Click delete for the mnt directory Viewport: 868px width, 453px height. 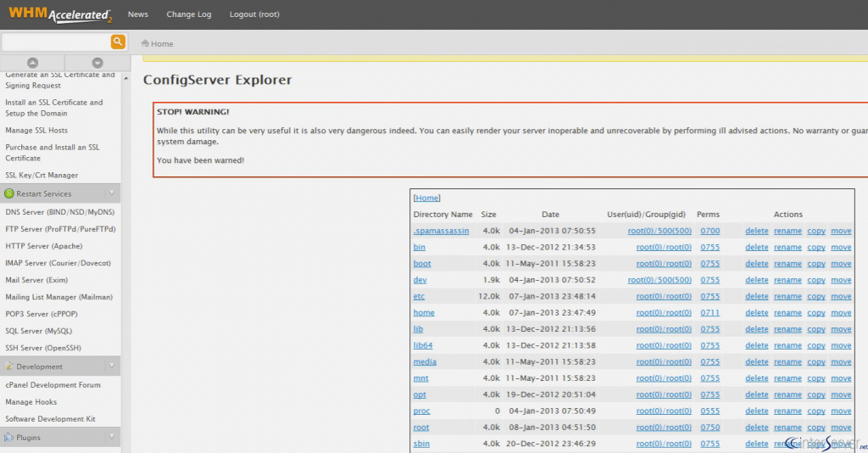coord(756,378)
